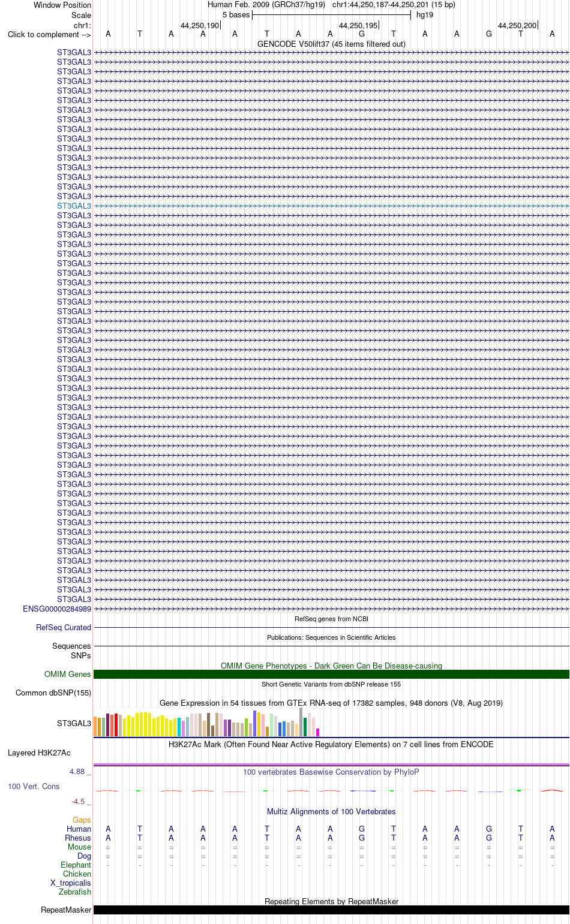Viewport: 570px width, 924px height.
Task: Click the Chicken alignment row label
Action: point(77,874)
